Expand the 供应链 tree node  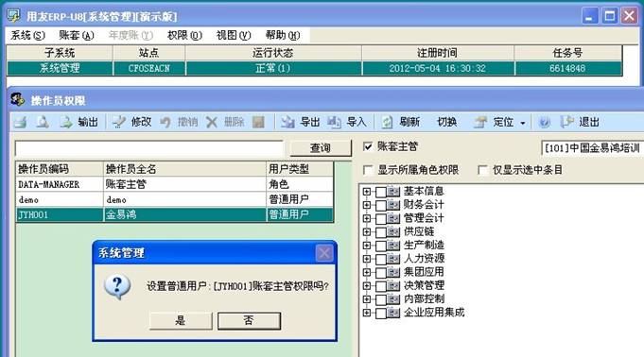click(366, 231)
